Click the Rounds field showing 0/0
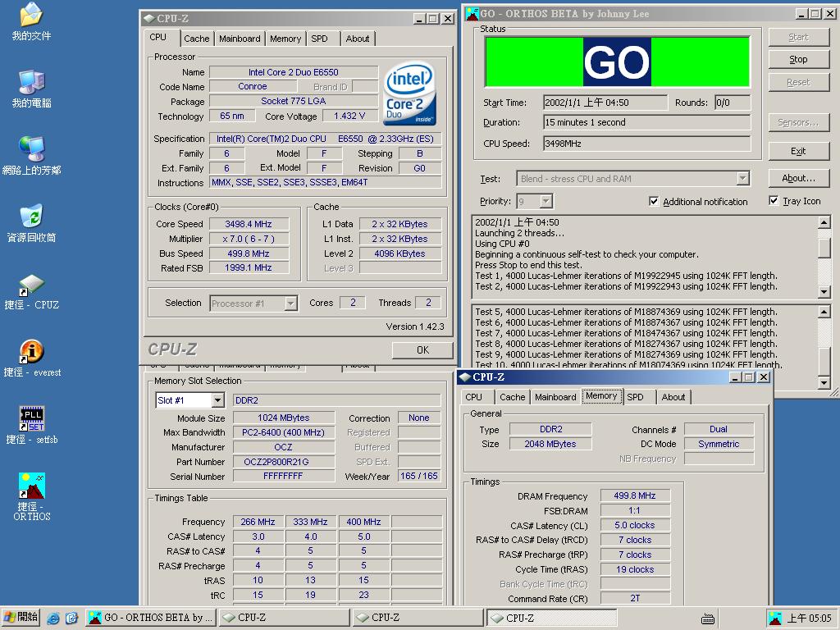The image size is (840, 630). coord(733,103)
